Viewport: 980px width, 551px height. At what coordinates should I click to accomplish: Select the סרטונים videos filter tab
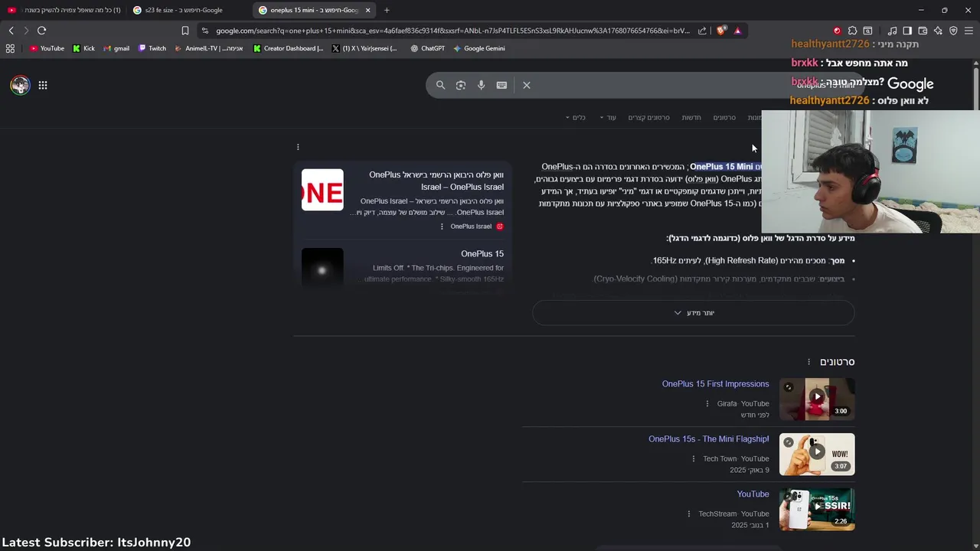coord(724,117)
